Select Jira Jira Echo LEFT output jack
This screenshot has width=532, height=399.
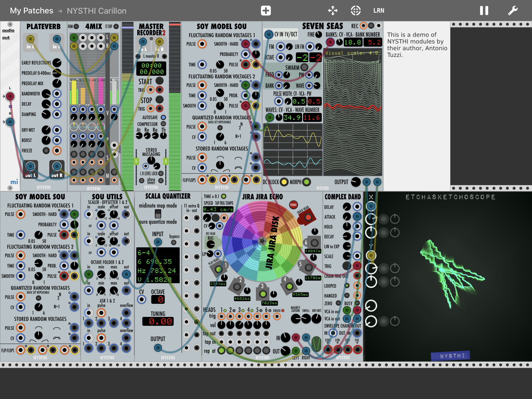296,351
